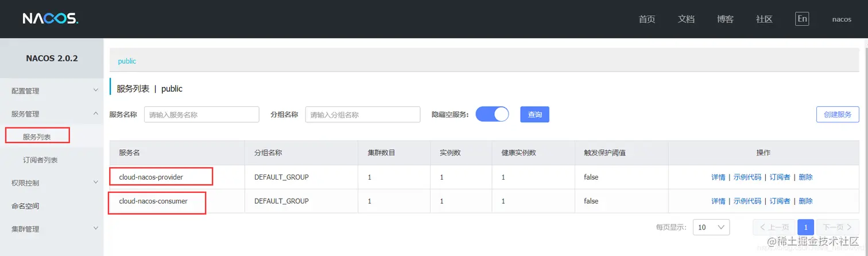Open 文档 in top navigation
The width and height of the screenshot is (868, 256).
coord(686,19)
